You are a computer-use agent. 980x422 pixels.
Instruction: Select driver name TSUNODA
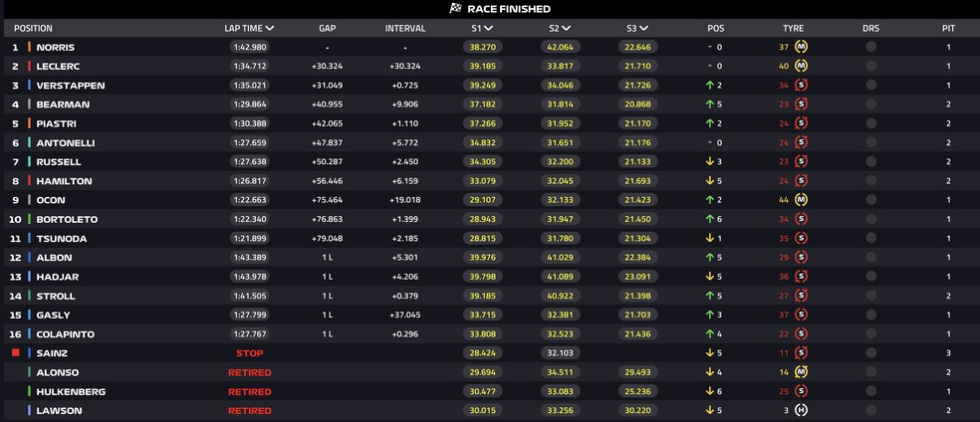click(62, 238)
